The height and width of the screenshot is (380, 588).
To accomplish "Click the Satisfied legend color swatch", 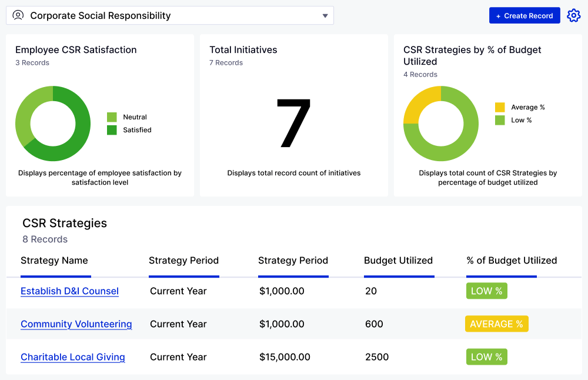I will pyautogui.click(x=112, y=130).
